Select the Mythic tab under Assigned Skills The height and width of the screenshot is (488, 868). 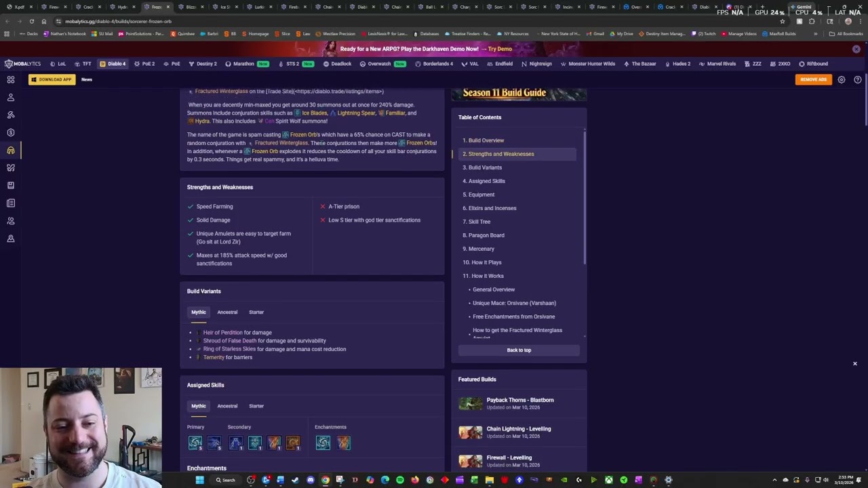click(x=198, y=406)
